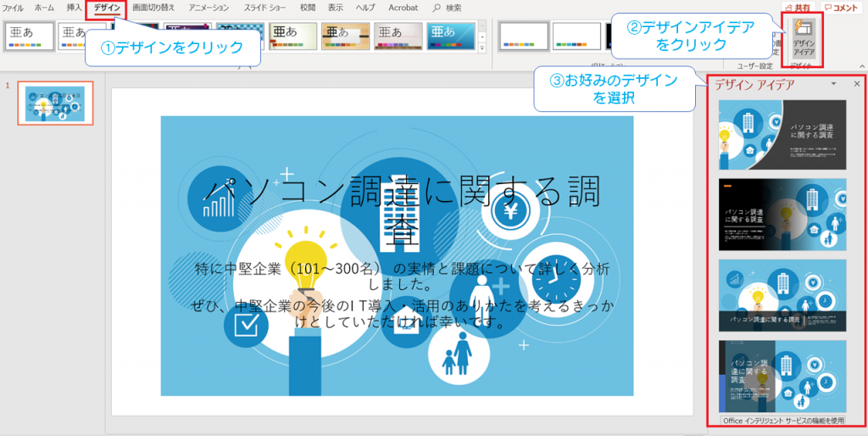This screenshot has width=868, height=436.
Task: Click the search magnifier icon
Action: 437,8
